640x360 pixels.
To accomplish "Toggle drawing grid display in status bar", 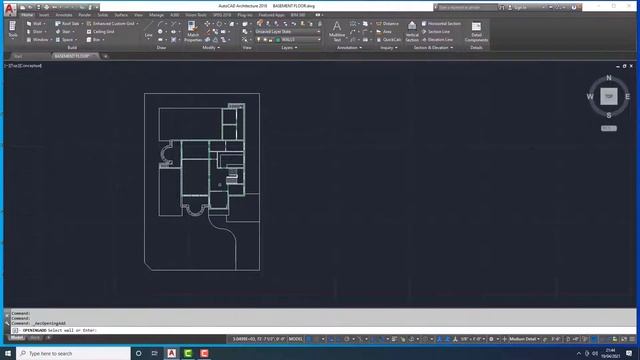I will tap(309, 339).
